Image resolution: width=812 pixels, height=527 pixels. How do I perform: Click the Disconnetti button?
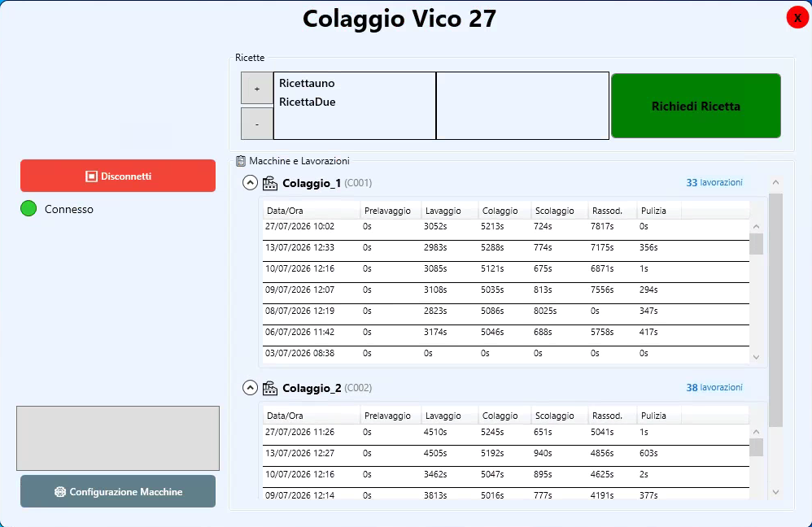pos(118,176)
